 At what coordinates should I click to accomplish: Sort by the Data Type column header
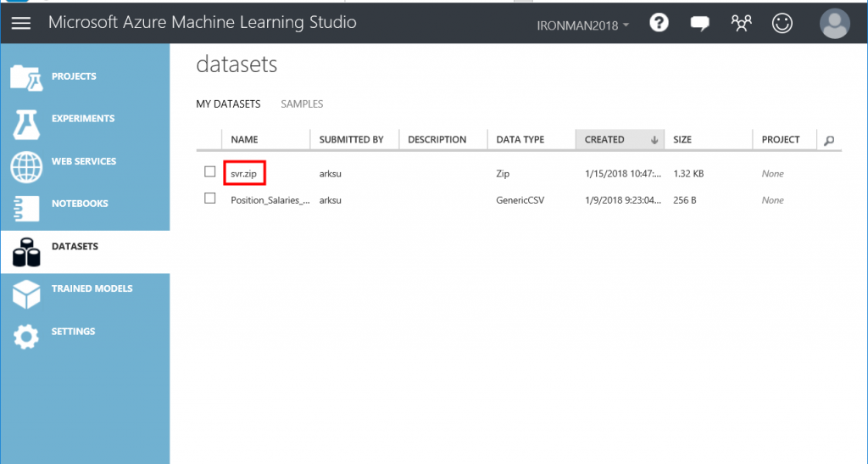click(520, 139)
